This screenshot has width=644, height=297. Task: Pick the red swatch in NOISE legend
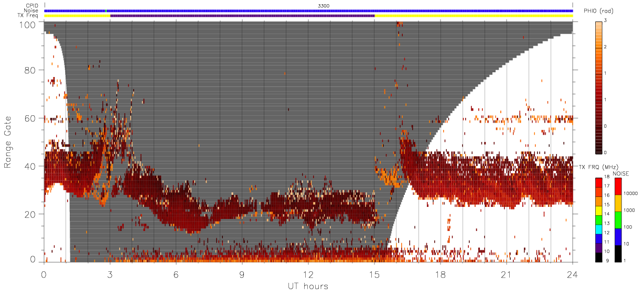pyautogui.click(x=618, y=186)
